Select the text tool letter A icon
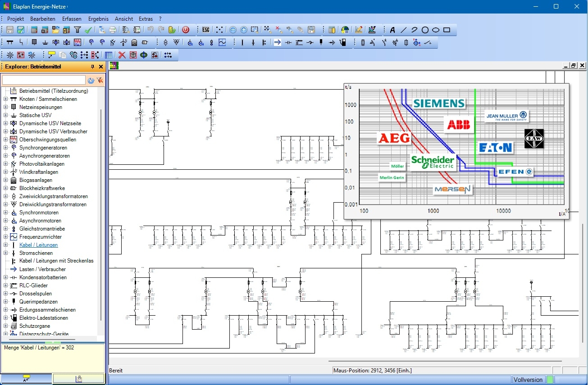This screenshot has width=588, height=385. pos(392,30)
